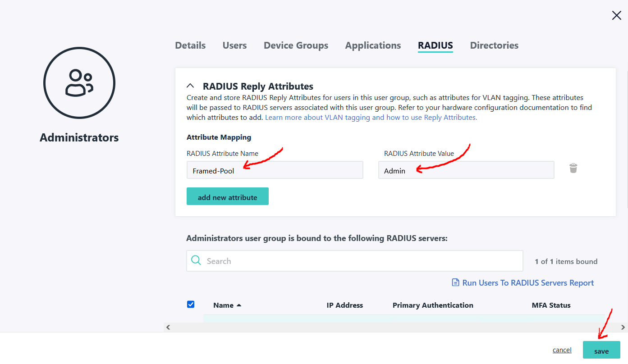Image resolution: width=628 pixels, height=364 pixels.
Task: Switch to the Users tab
Action: pyautogui.click(x=234, y=45)
